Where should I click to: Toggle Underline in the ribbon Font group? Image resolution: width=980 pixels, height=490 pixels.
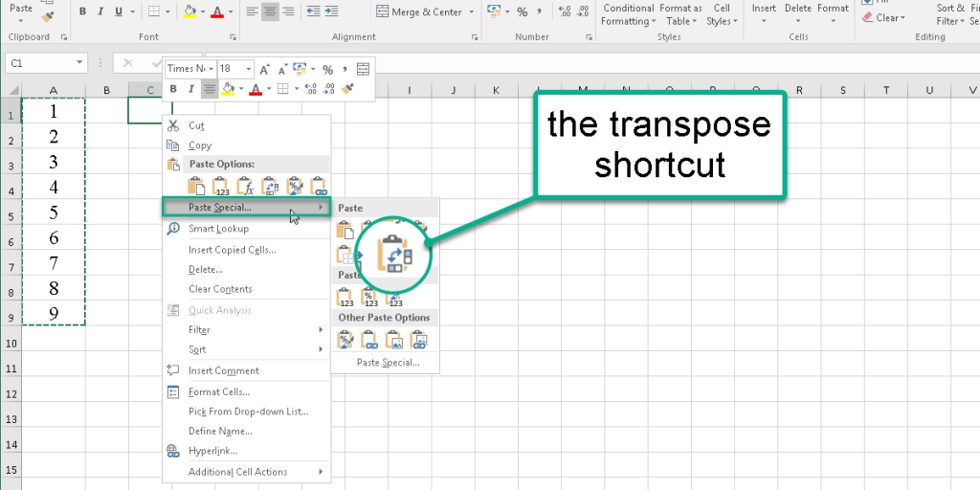[117, 11]
